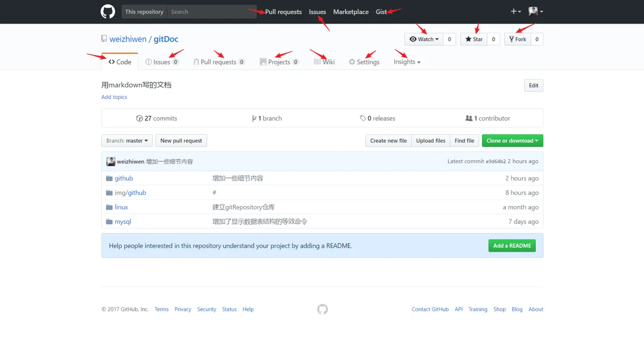Star the gitDoc repository
This screenshot has height=344, width=644.
click(474, 39)
